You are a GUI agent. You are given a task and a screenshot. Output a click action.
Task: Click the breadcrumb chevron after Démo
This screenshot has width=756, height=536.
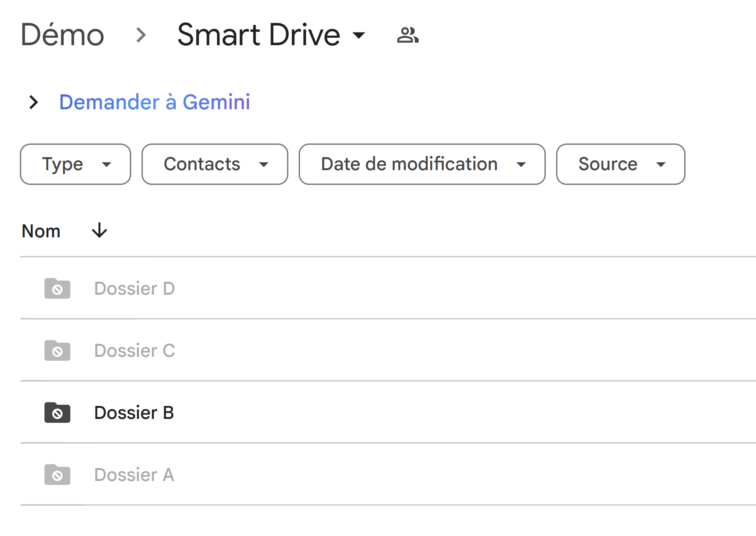[141, 35]
